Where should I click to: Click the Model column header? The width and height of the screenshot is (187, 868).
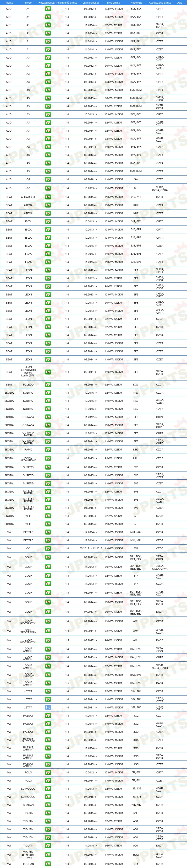pos(29,2)
